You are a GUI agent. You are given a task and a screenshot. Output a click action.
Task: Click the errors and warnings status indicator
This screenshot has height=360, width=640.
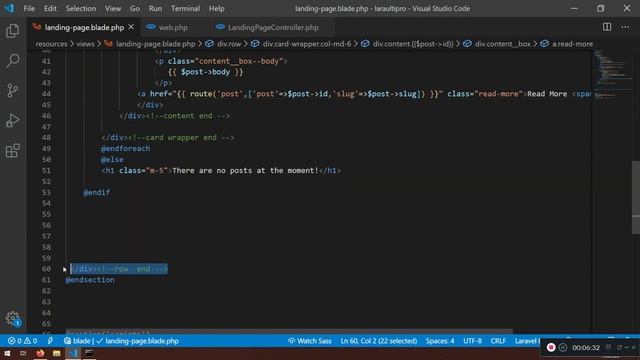(22, 341)
